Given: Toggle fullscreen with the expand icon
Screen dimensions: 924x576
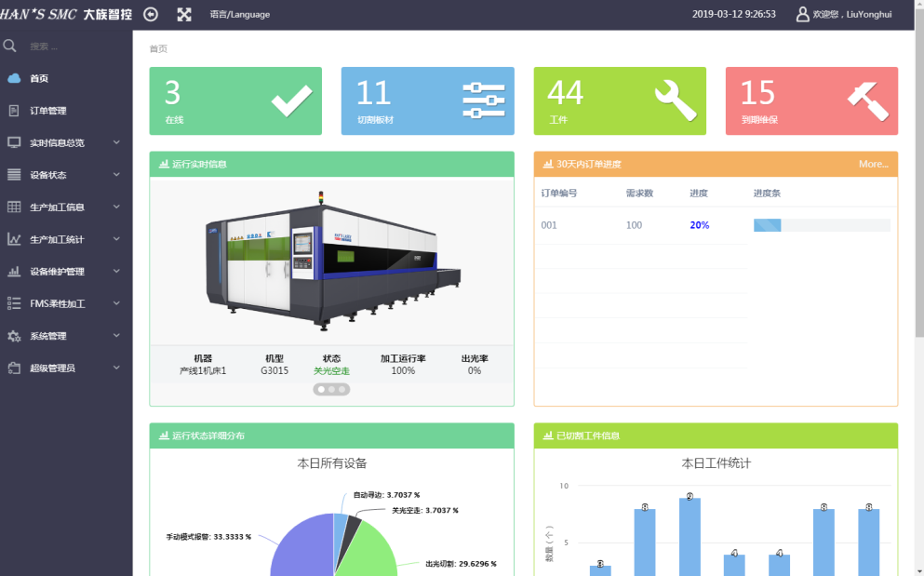Looking at the screenshot, I should [184, 14].
